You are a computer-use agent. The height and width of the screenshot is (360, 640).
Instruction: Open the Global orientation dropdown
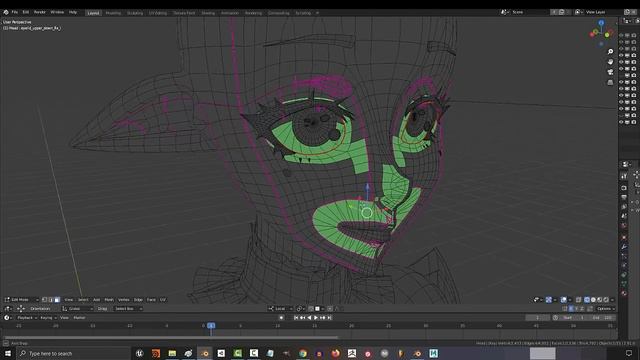[x=78, y=309]
